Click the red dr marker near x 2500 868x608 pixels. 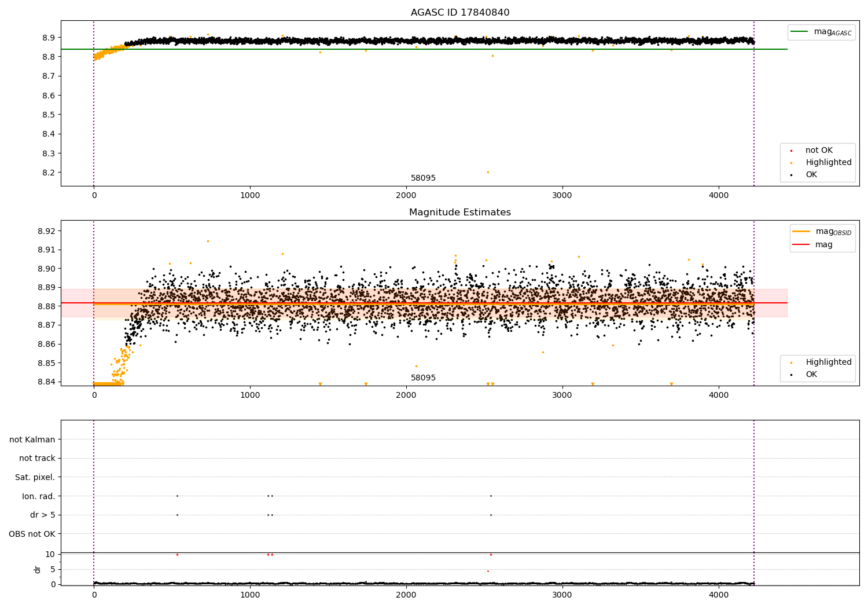(488, 571)
